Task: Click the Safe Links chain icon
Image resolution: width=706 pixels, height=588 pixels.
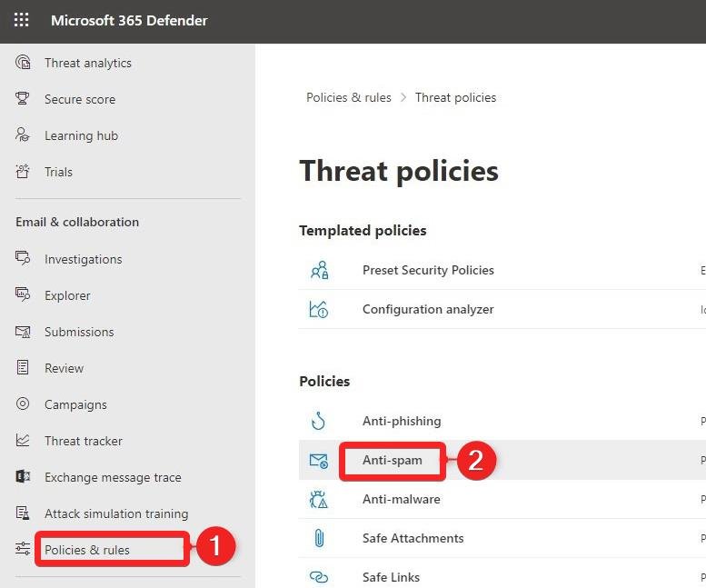Action: coord(319,577)
